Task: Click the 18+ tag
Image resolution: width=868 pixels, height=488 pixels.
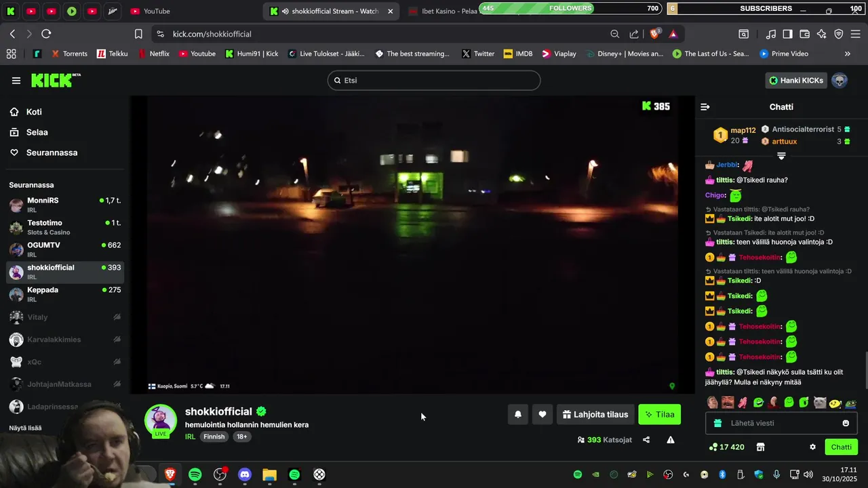Action: [x=242, y=436]
